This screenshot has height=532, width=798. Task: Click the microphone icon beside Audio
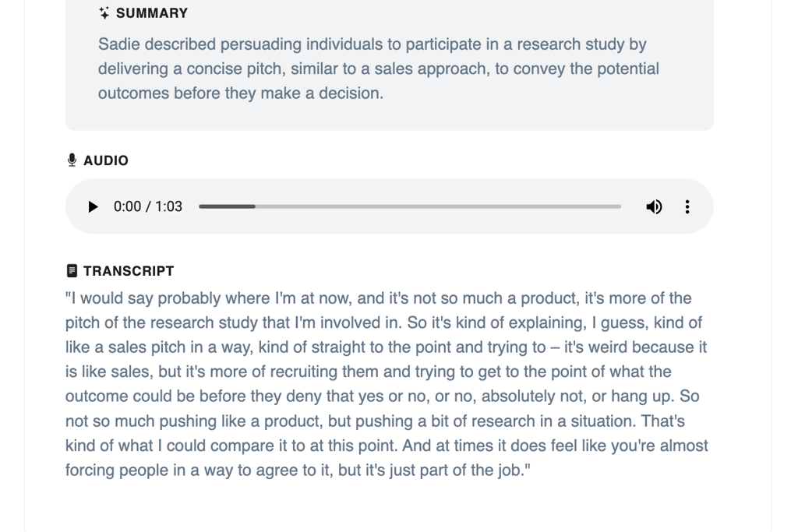(x=72, y=160)
